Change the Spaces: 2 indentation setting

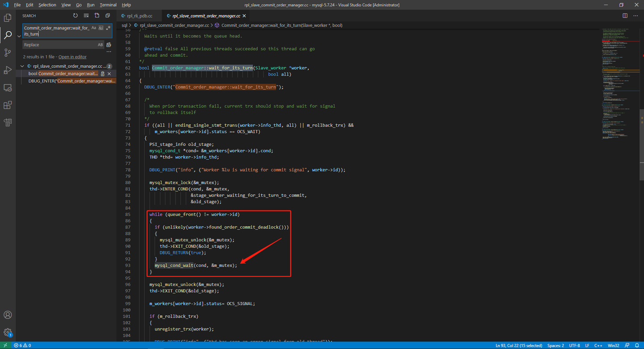pyautogui.click(x=555, y=345)
